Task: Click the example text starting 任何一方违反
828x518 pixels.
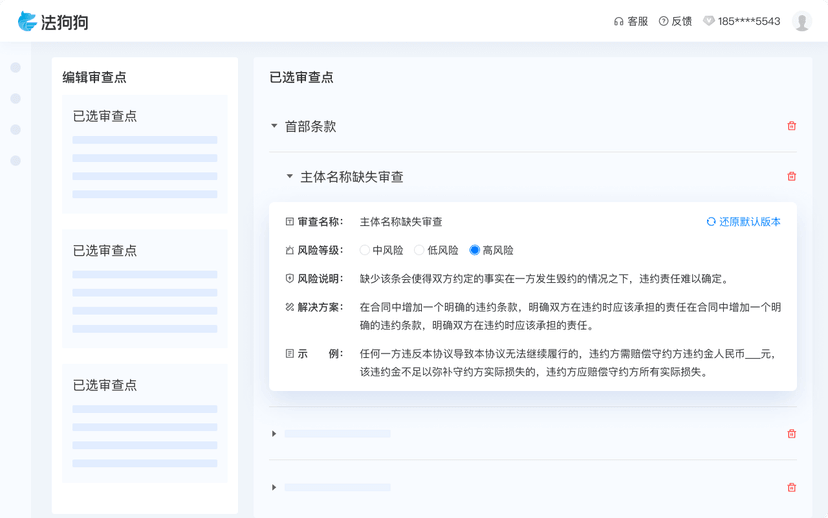Action: point(569,363)
